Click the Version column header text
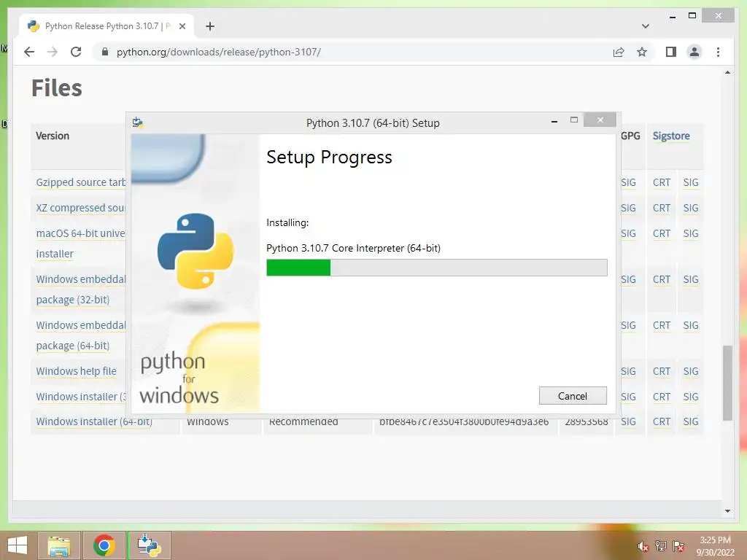 click(53, 136)
